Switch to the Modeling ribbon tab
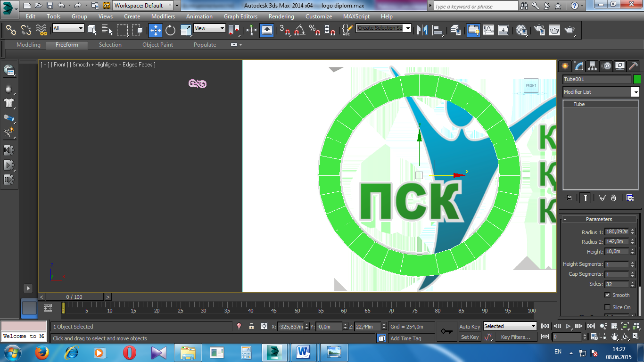The width and height of the screenshot is (644, 362). pos(28,45)
